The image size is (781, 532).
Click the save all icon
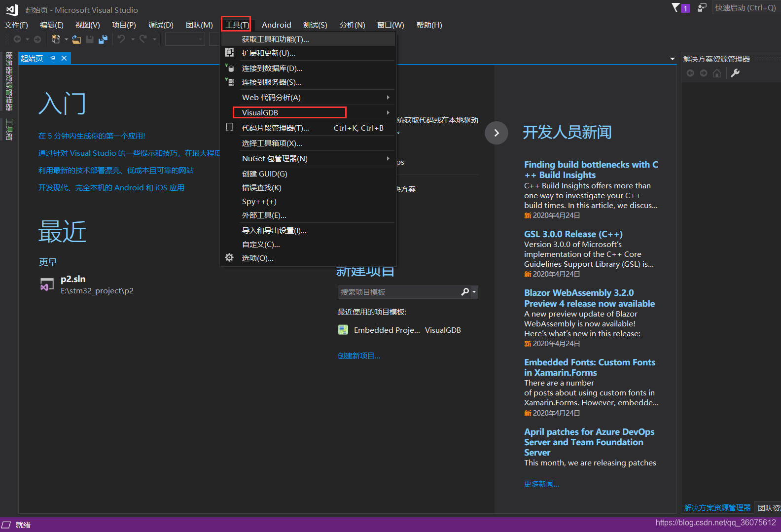[103, 39]
